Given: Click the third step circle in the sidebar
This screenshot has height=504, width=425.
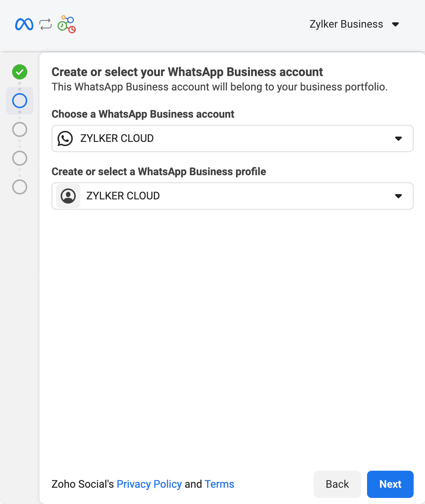Looking at the screenshot, I should (x=20, y=129).
